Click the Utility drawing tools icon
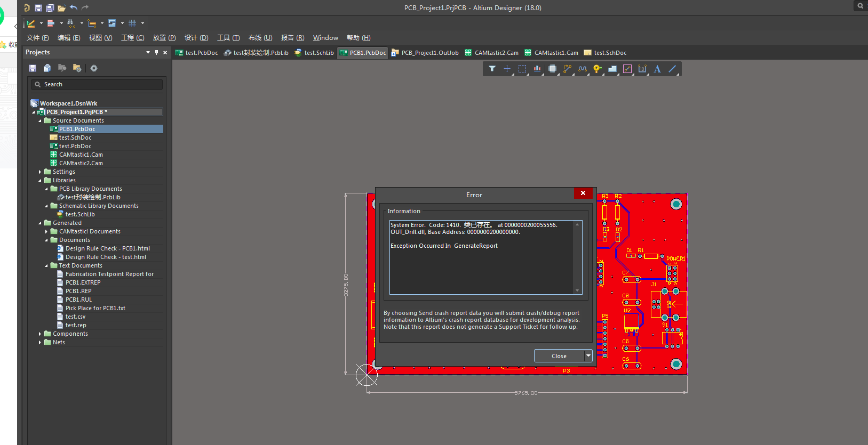The height and width of the screenshot is (445, 868). 31,23
